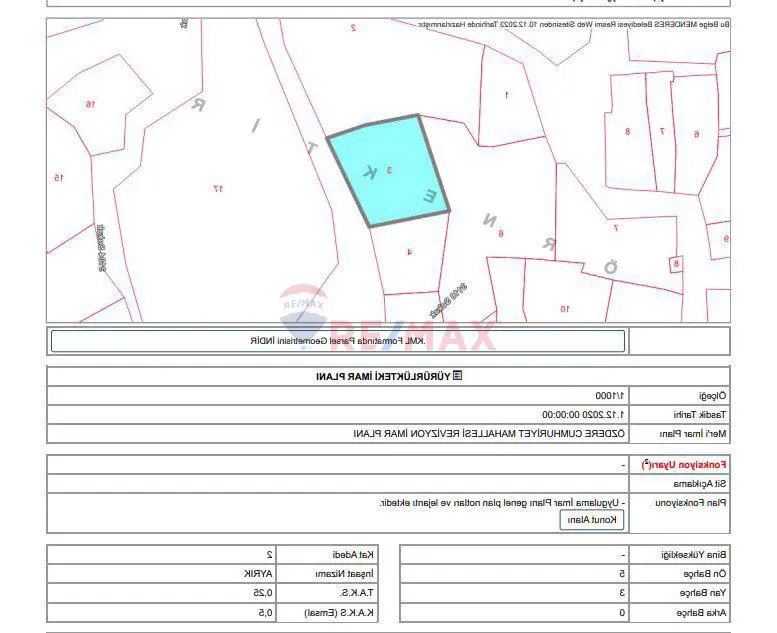This screenshot has height=633, width=777.
Task: Click the table icon beside YÜRÜRLÜKTEKİ İMAR PLANI
Action: [x=458, y=375]
